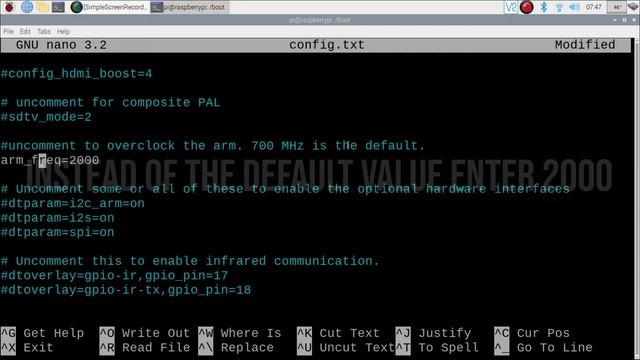Screen dimensions: 640x360
Task: Open the Wi-Fi network tray menu
Action: [559, 7]
